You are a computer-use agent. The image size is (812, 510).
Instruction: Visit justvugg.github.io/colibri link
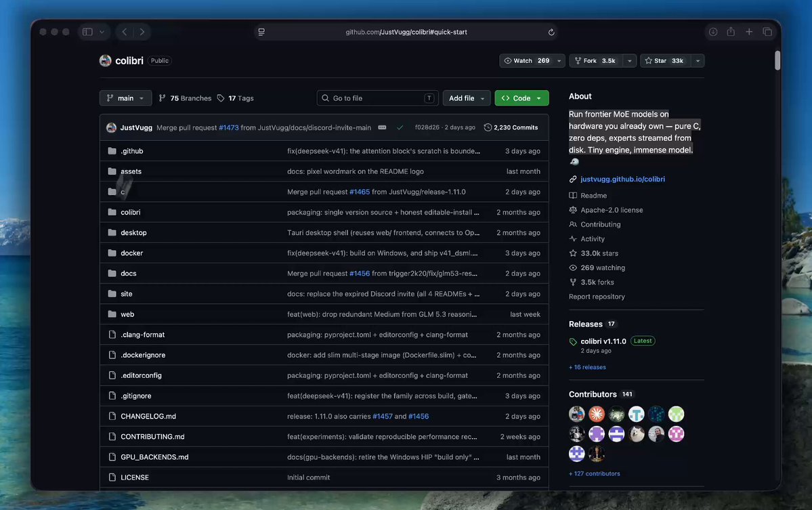click(622, 179)
